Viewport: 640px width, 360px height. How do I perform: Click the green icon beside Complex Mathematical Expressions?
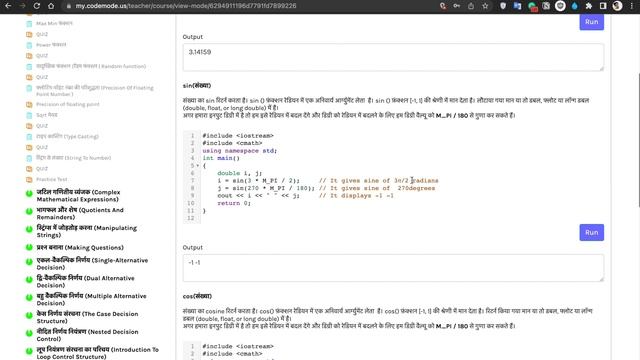click(29, 193)
